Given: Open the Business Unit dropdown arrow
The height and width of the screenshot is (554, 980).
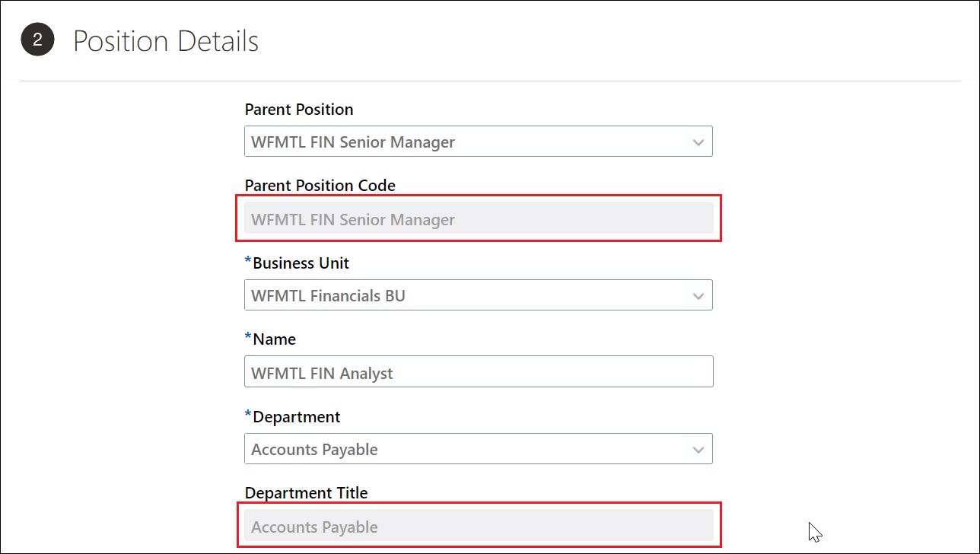Looking at the screenshot, I should [698, 296].
